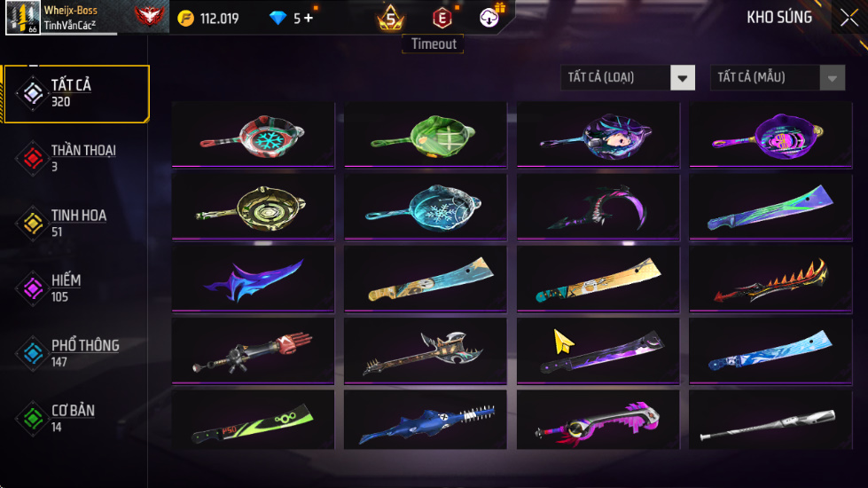Screen dimensions: 868x488
Task: Open the Tinh Hoa category
Action: point(76,224)
